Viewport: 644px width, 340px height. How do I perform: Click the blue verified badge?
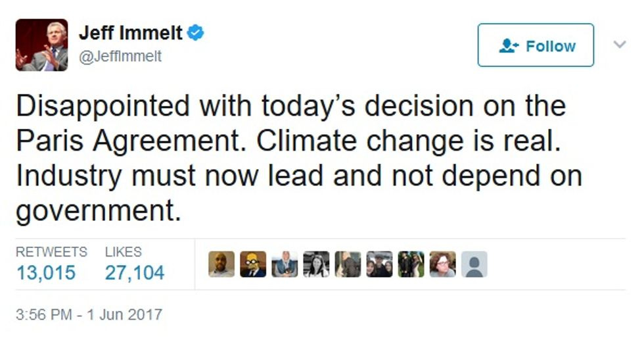195,33
